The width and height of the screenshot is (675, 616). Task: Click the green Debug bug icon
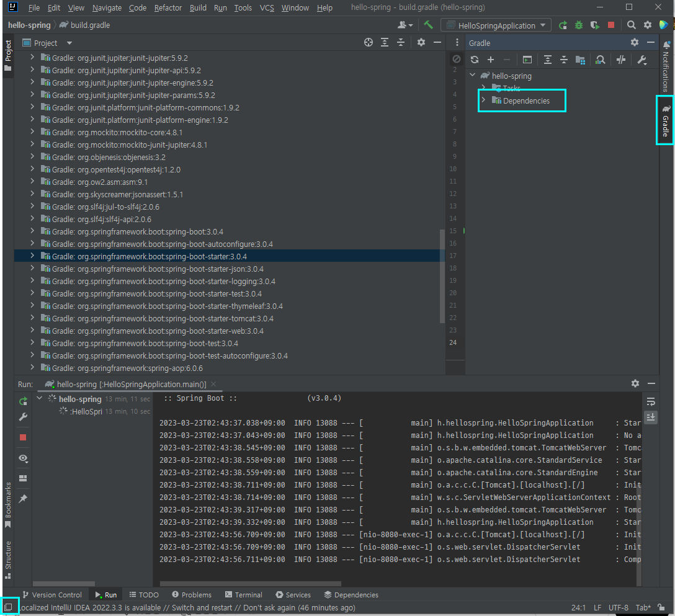pos(579,25)
